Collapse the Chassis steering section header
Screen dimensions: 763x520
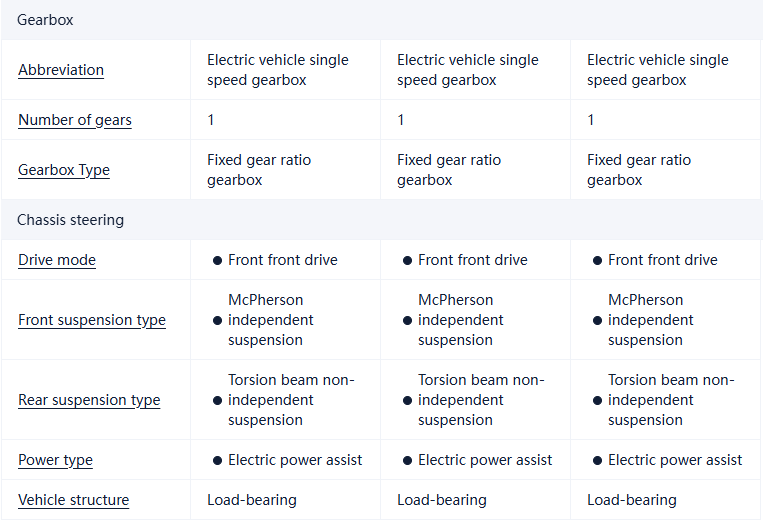(x=70, y=220)
